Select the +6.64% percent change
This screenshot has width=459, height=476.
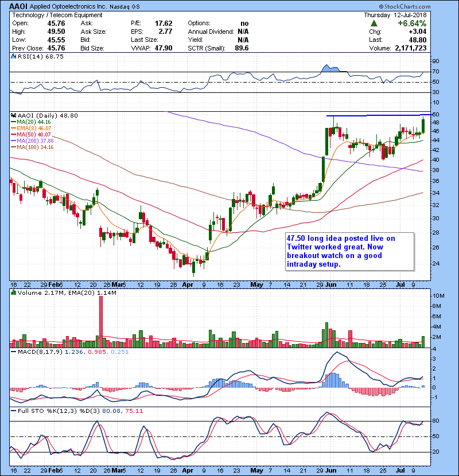click(412, 24)
